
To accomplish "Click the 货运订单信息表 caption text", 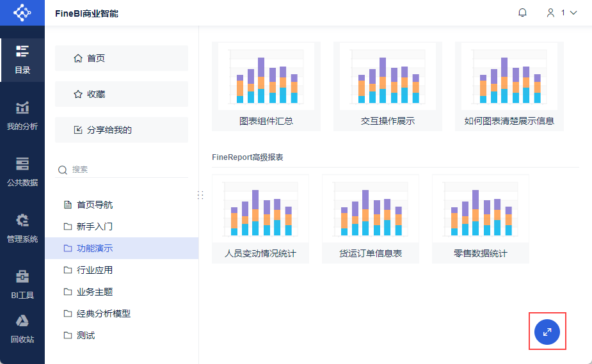I will pos(371,253).
